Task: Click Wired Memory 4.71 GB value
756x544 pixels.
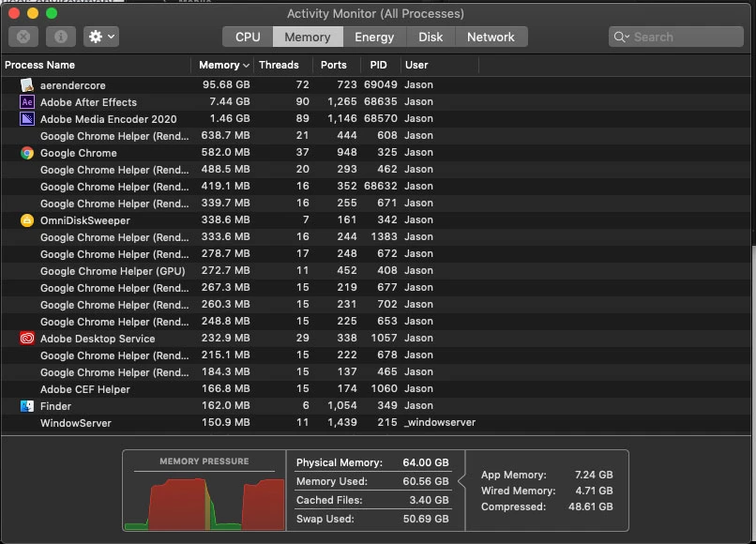Action: [x=594, y=491]
